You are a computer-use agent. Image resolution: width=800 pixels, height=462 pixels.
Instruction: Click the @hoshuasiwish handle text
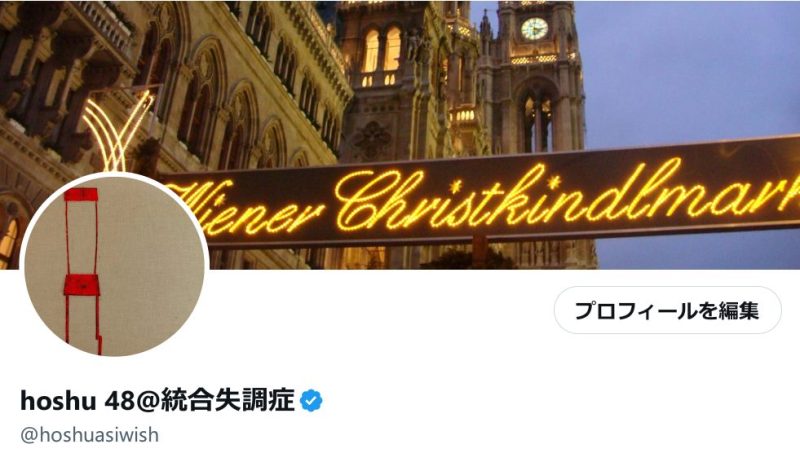coord(89,435)
